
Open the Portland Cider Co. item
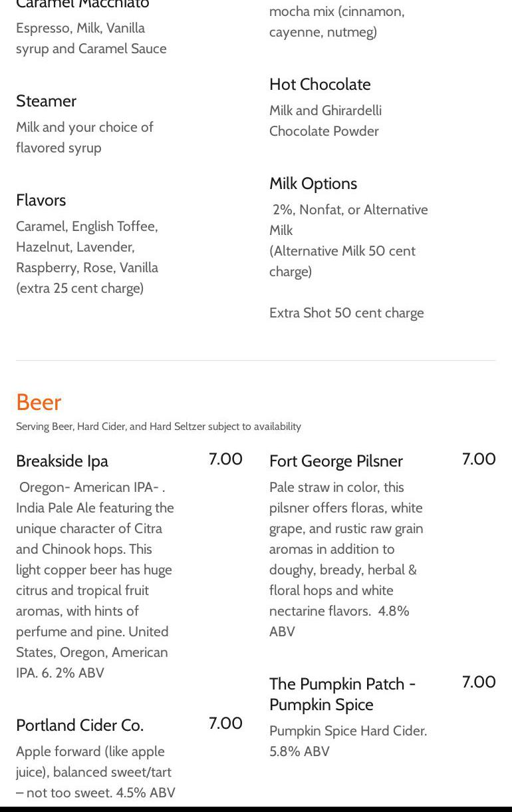[x=80, y=725]
